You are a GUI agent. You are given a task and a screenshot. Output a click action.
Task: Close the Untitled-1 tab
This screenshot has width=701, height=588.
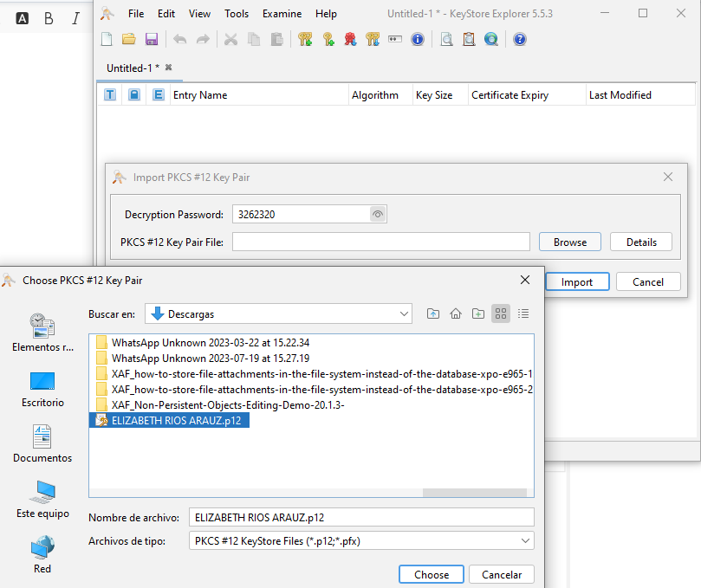click(169, 68)
